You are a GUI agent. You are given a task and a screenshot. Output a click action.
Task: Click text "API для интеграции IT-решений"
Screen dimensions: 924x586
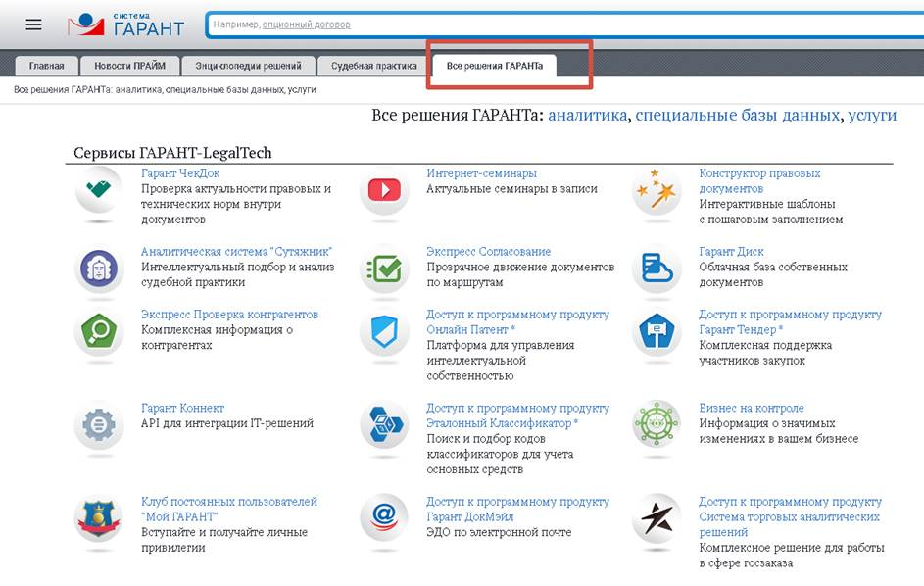(227, 423)
